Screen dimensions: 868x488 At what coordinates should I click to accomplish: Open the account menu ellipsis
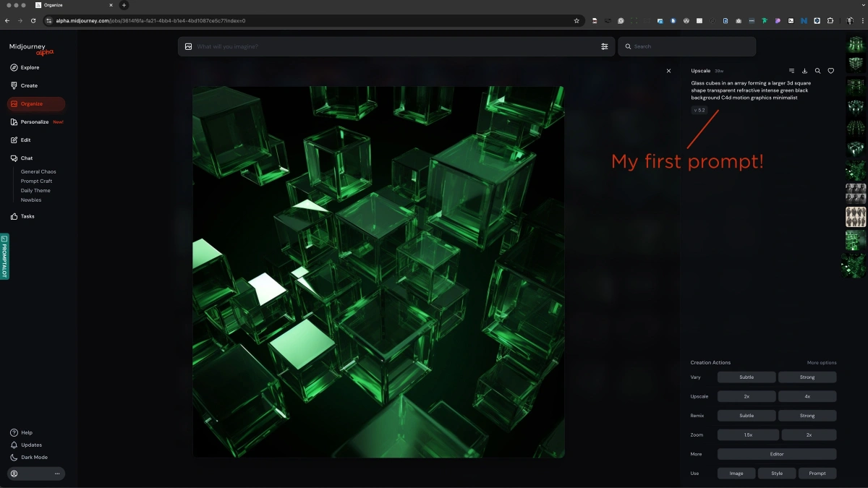[x=57, y=474]
